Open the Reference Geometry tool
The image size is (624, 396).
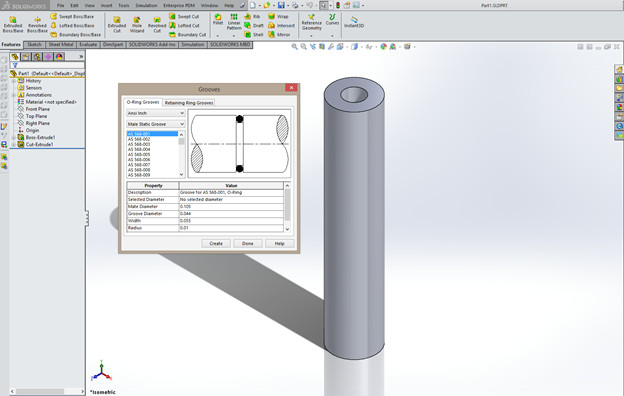(312, 22)
